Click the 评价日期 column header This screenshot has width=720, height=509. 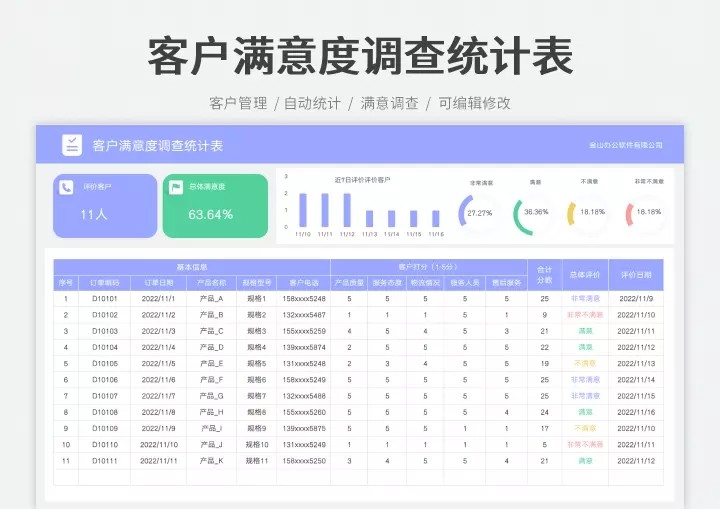636,275
